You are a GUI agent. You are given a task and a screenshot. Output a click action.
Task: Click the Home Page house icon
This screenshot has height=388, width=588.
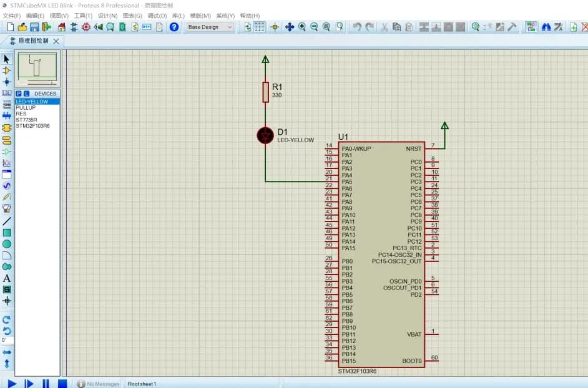(x=62, y=27)
